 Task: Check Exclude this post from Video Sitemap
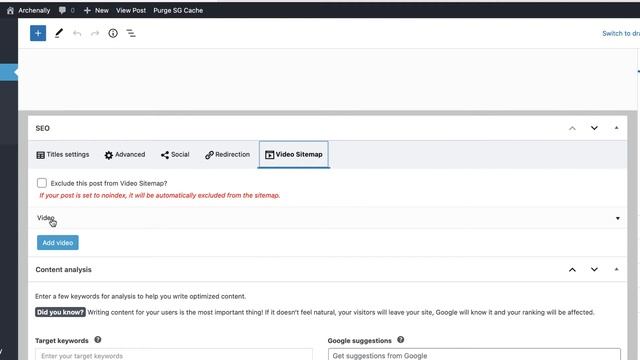tap(42, 183)
